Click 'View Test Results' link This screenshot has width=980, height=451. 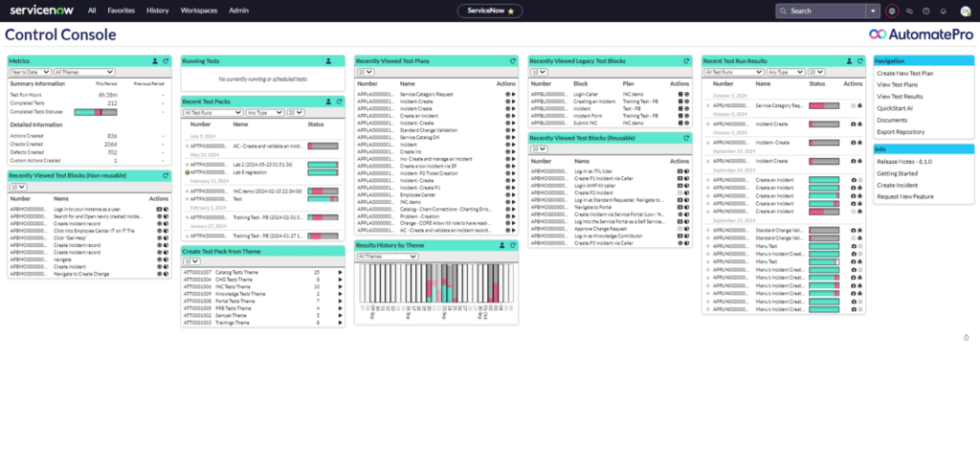(900, 97)
